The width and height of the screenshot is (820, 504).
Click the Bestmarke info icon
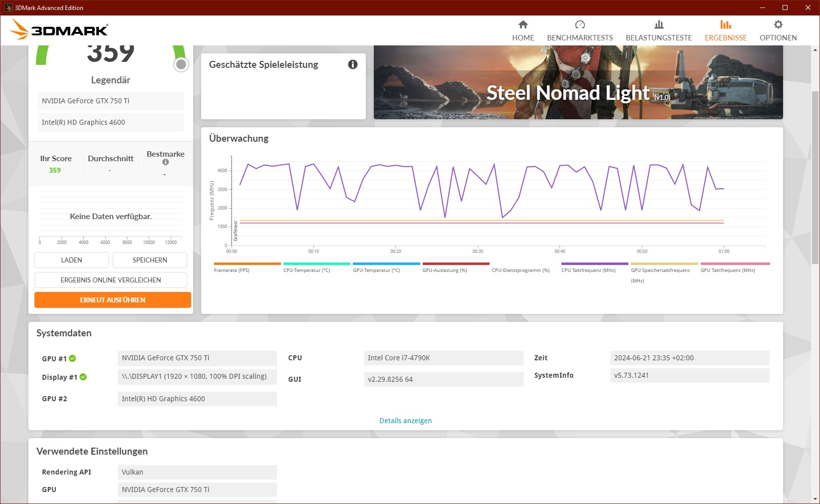tap(166, 162)
